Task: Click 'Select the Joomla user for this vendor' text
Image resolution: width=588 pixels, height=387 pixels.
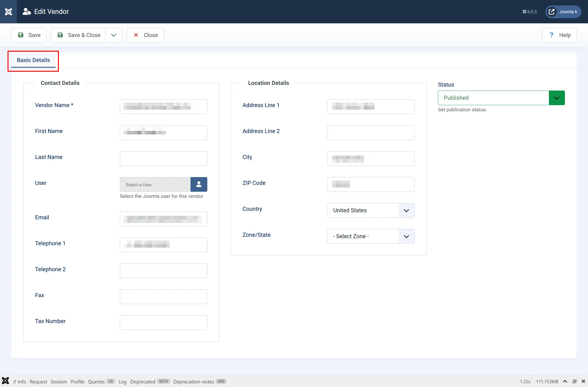Action: click(x=162, y=196)
